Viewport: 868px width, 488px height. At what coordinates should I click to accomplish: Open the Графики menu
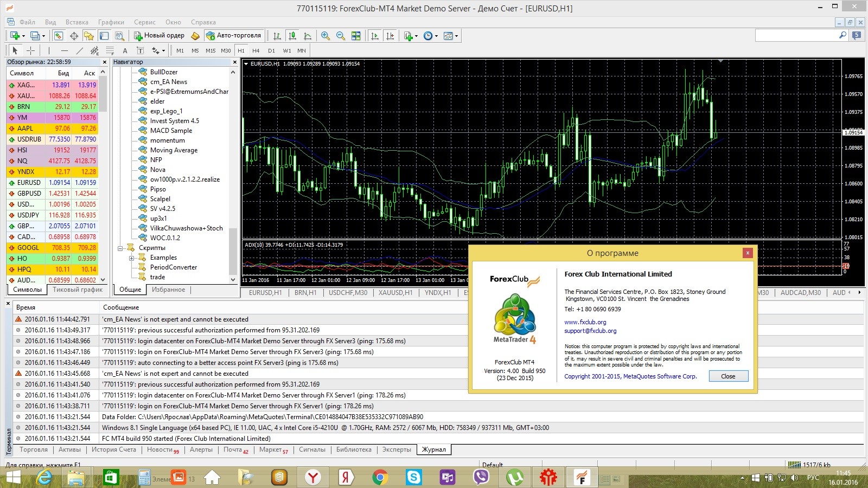coord(111,22)
